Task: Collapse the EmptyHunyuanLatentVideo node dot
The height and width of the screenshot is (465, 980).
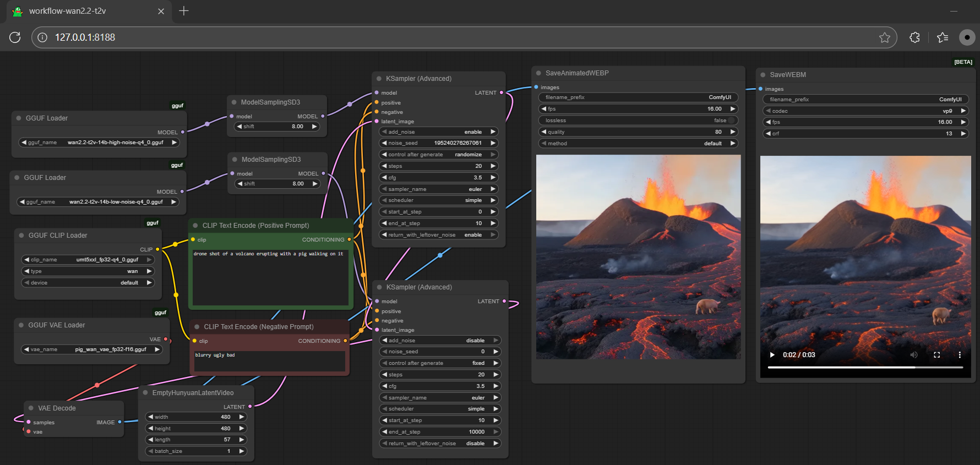Action: [x=145, y=393]
